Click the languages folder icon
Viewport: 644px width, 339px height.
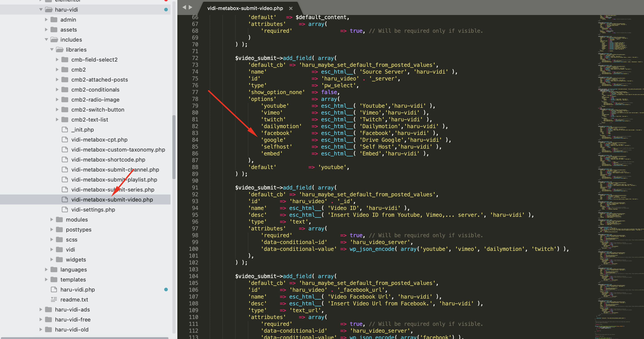[x=54, y=269]
